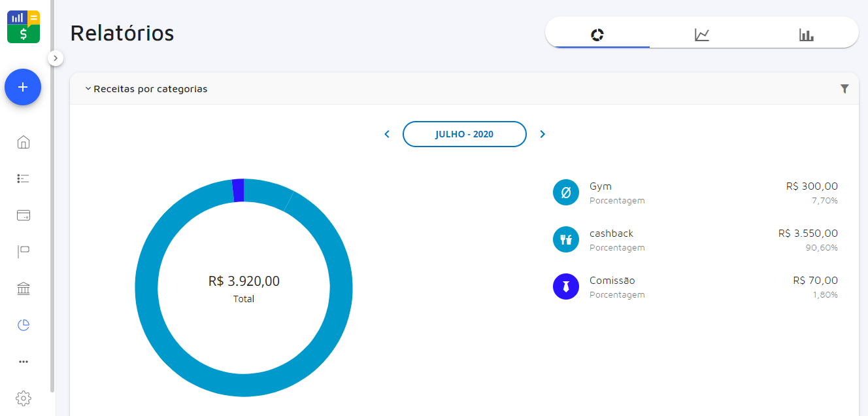The width and height of the screenshot is (868, 416).
Task: Switch to the line chart tab
Action: [x=701, y=35]
